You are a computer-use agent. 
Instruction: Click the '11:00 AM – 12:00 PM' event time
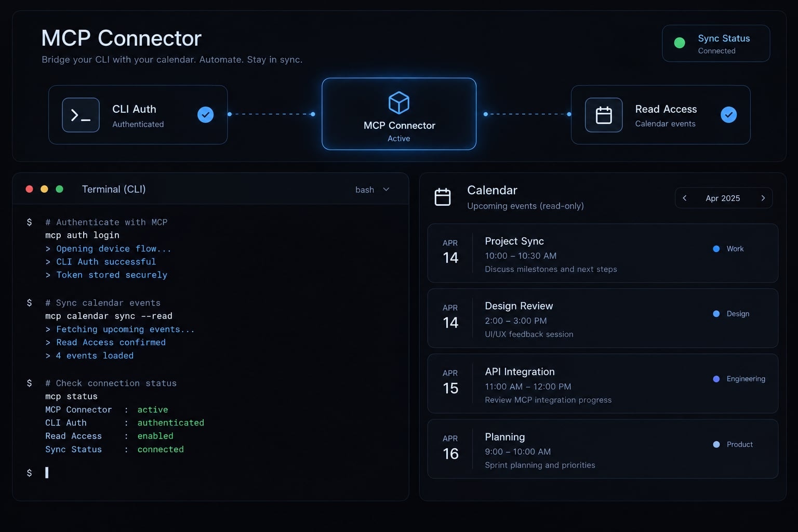click(x=528, y=387)
